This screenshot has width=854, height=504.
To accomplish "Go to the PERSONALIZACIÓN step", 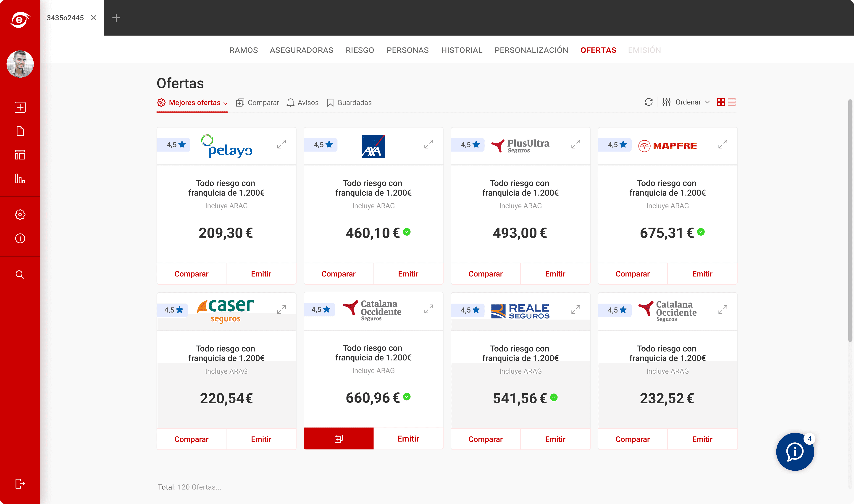I will [531, 50].
